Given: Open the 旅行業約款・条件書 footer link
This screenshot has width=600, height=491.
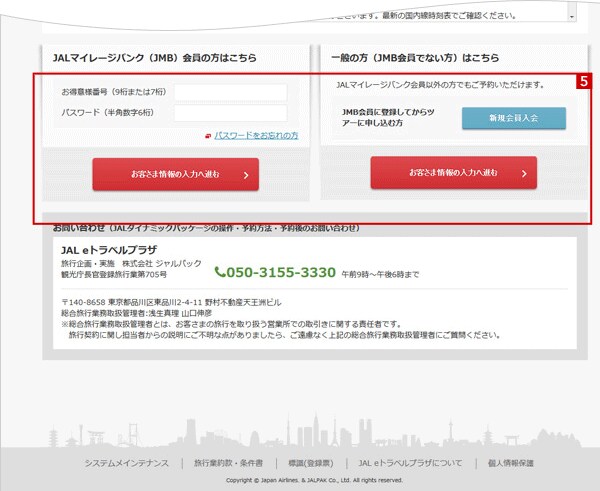Looking at the screenshot, I should (x=228, y=463).
